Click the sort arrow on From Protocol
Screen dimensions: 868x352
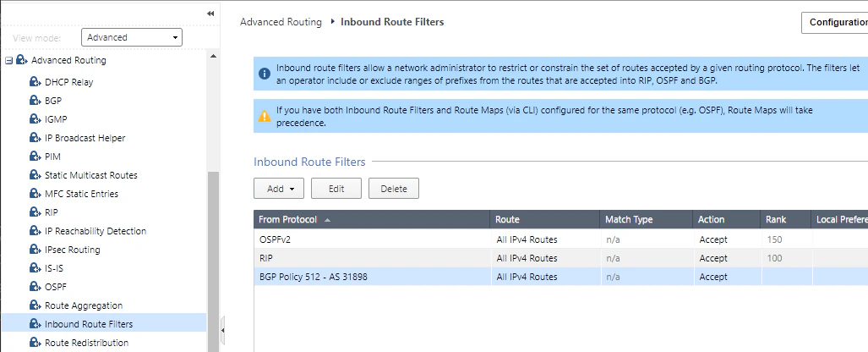[327, 220]
